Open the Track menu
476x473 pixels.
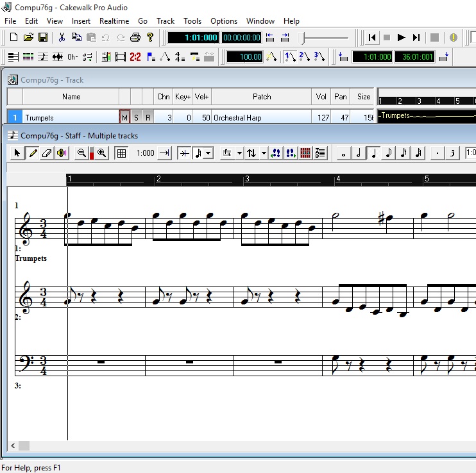[x=166, y=21]
